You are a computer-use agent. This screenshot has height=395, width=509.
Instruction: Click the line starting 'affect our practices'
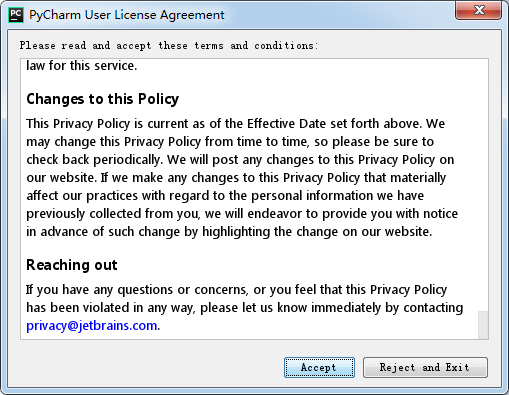point(225,196)
